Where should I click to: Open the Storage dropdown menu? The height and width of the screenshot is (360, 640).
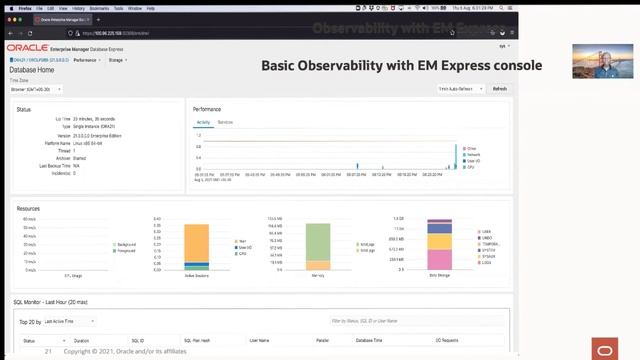(118, 60)
